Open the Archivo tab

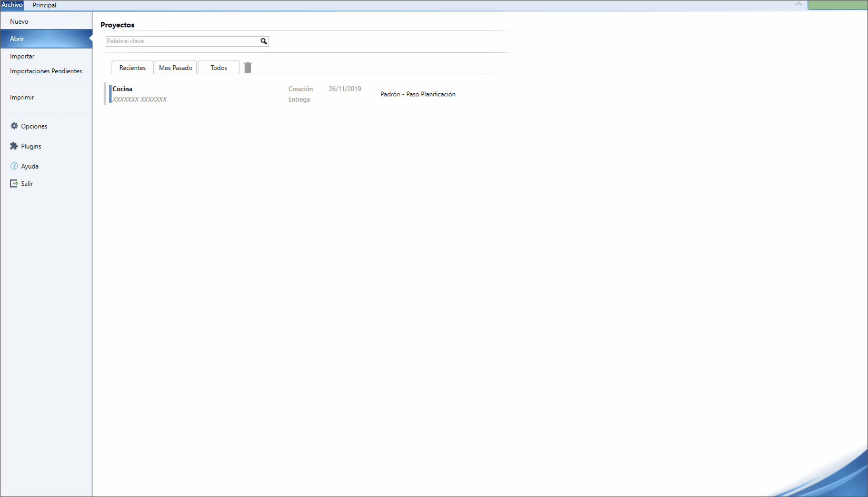point(12,5)
